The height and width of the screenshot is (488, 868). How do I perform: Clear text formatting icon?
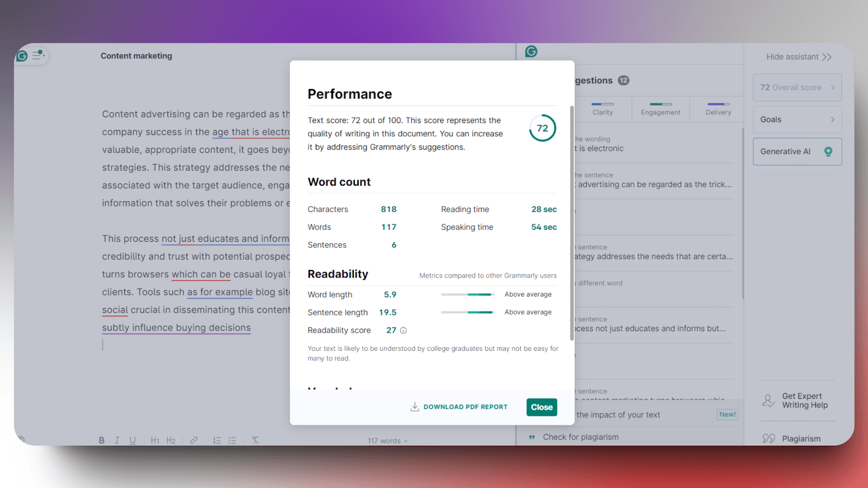[x=255, y=440]
